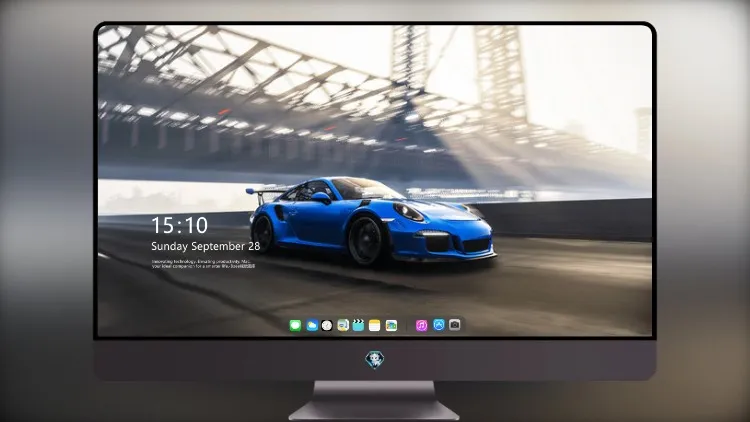
Task: Click the Sunday September 28 date text
Action: (x=206, y=246)
